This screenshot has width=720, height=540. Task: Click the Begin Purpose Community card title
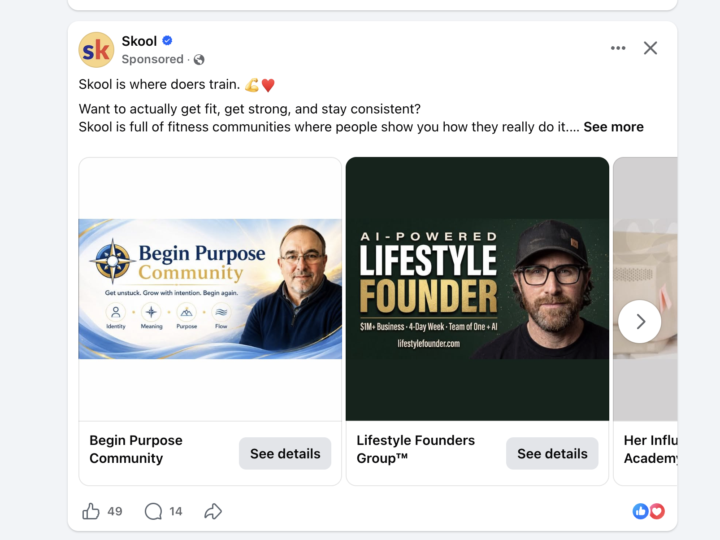pos(136,449)
